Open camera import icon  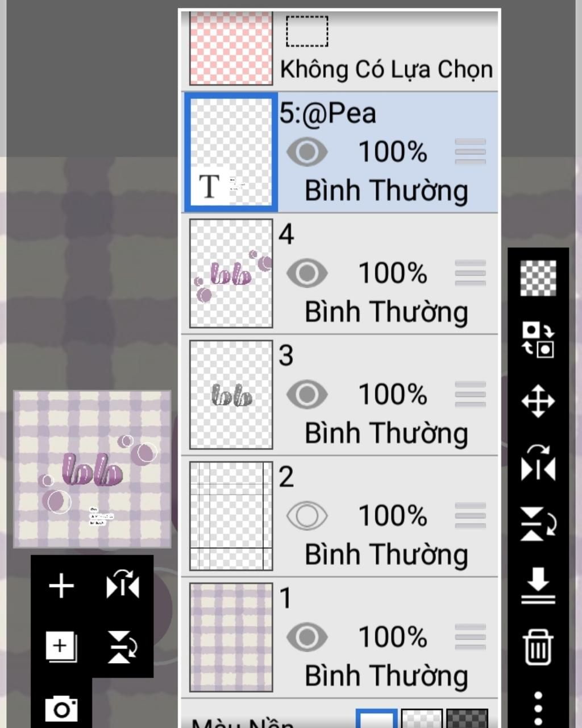click(x=61, y=708)
